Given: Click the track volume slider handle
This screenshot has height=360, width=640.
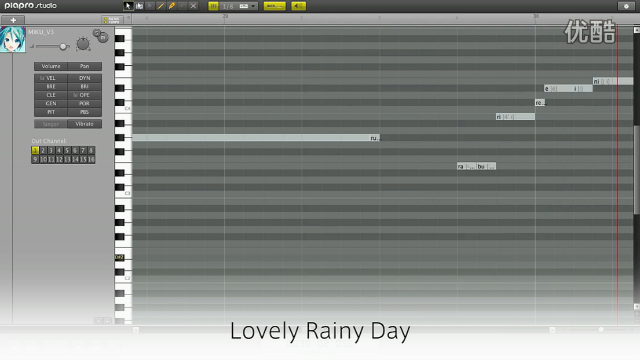Looking at the screenshot, I should [x=63, y=47].
